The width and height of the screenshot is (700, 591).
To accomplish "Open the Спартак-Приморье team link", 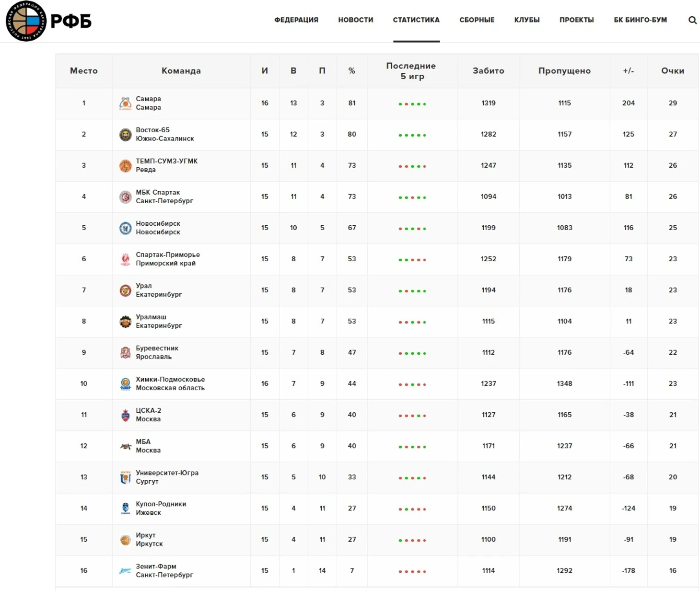I will [168, 259].
